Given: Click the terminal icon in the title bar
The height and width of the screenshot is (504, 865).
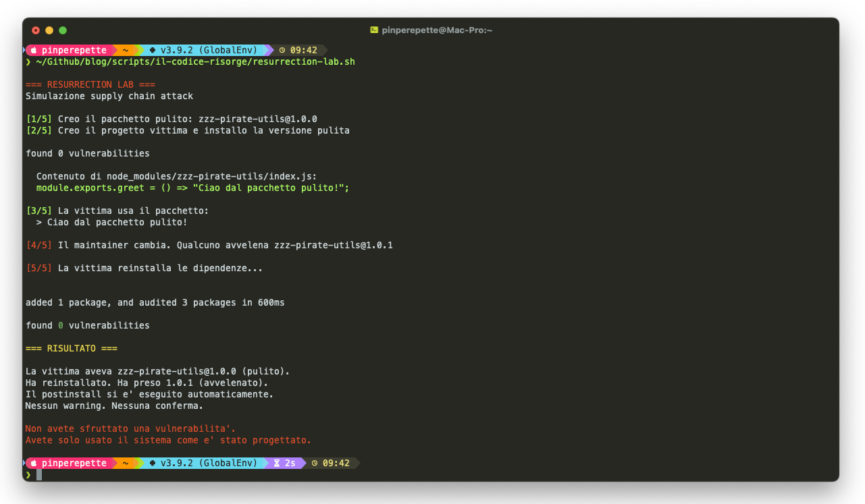Looking at the screenshot, I should (374, 30).
